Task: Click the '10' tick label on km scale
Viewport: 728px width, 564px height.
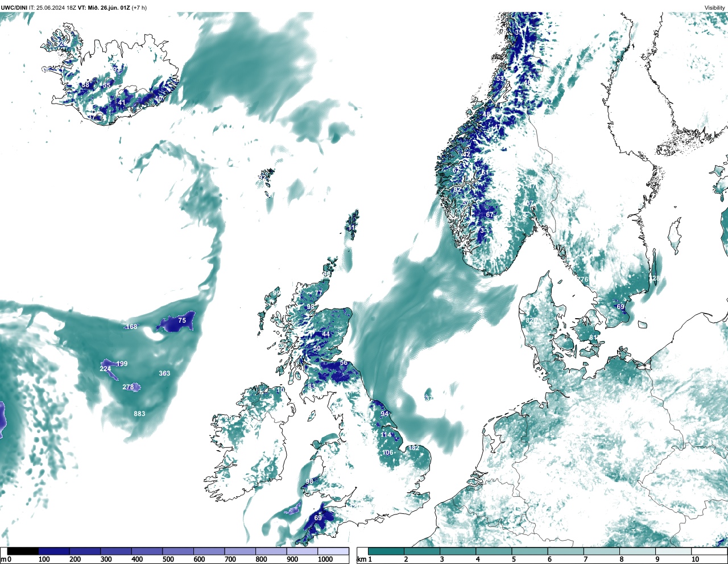Action: tap(695, 559)
